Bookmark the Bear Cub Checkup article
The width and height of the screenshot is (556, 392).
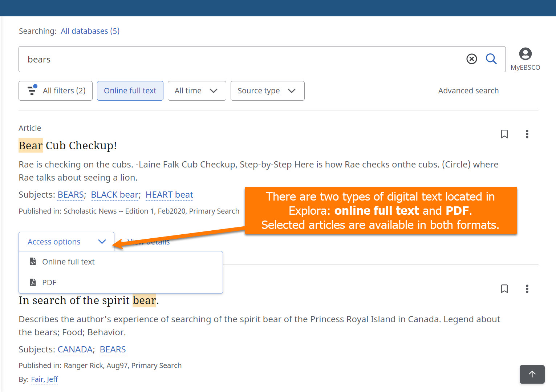[504, 134]
